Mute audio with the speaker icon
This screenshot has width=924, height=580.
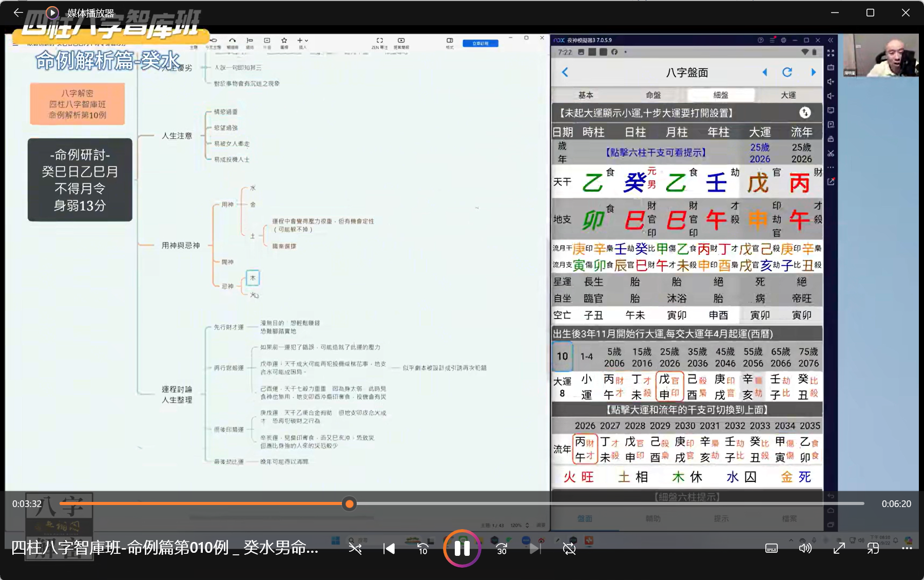(x=805, y=549)
